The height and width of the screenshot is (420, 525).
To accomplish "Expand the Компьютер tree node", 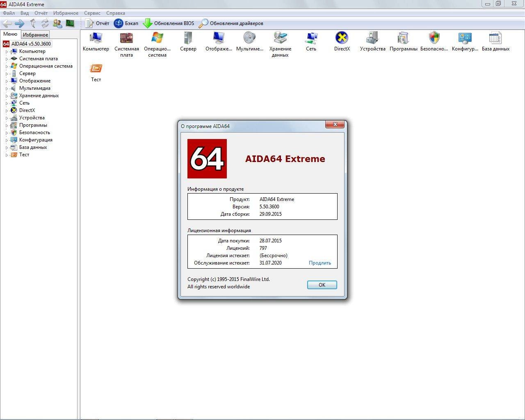I will point(7,52).
